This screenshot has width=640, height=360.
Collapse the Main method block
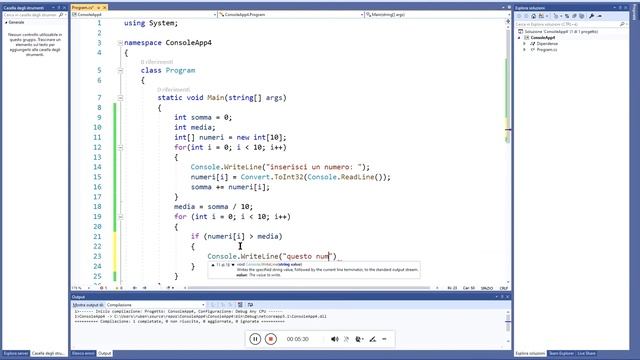point(120,98)
